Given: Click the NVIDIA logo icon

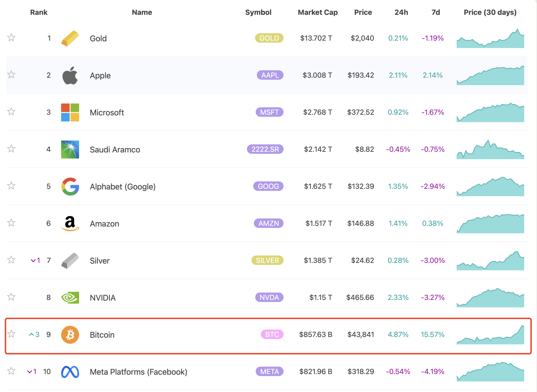Looking at the screenshot, I should pos(70,297).
